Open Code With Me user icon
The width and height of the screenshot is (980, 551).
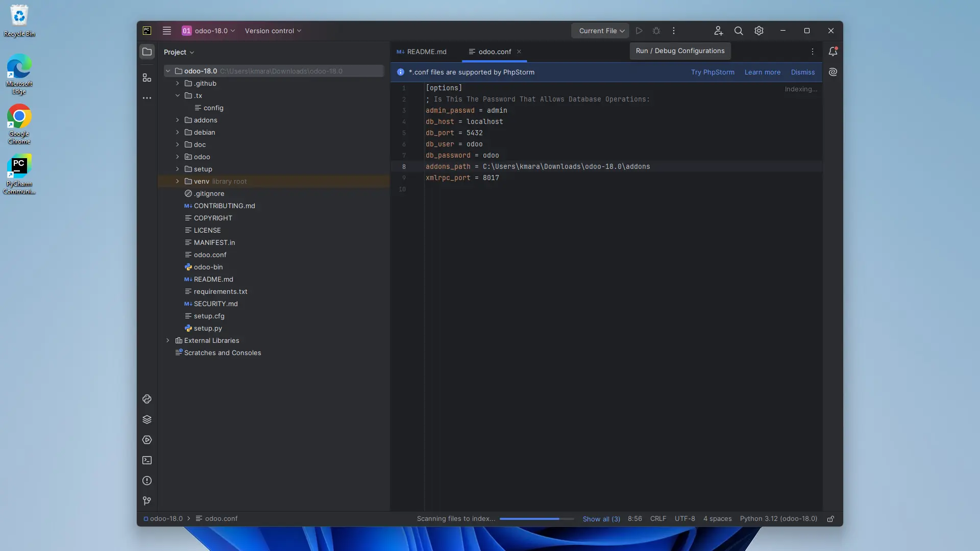coord(718,31)
